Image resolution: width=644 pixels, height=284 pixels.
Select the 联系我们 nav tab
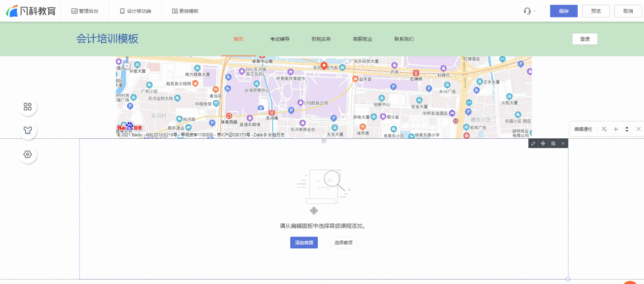(x=404, y=39)
